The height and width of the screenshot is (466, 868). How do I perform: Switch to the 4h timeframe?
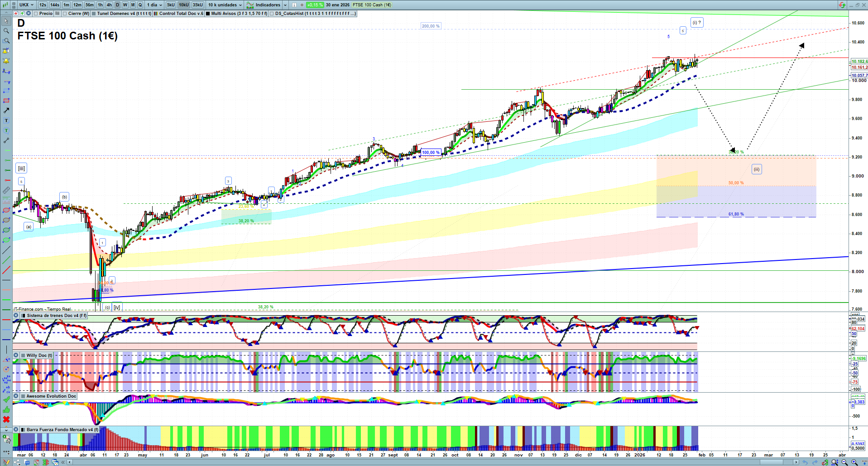click(x=109, y=5)
